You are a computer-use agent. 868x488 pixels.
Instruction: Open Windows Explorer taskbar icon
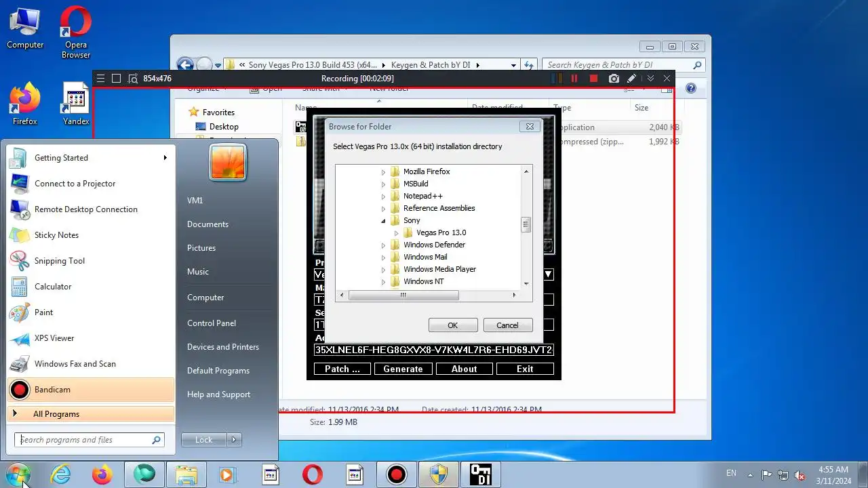tap(186, 474)
